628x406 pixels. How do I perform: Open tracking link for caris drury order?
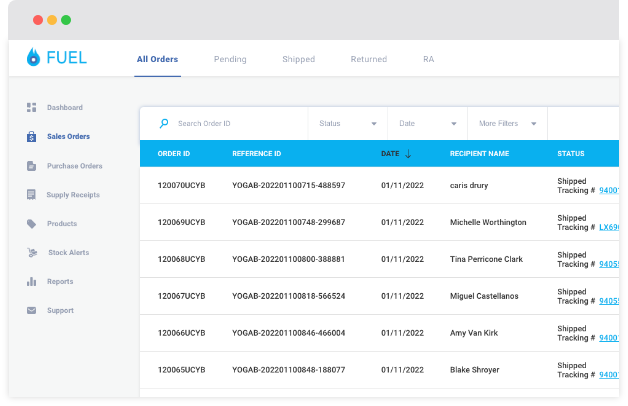(608, 190)
